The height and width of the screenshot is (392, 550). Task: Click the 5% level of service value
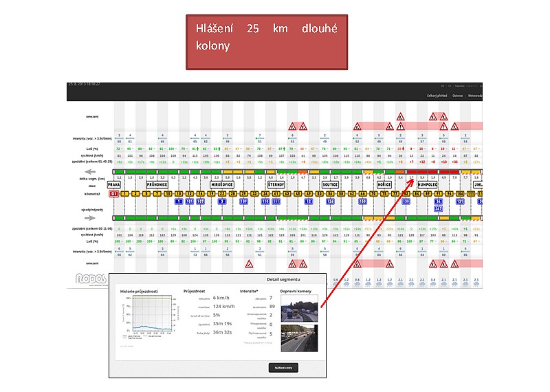(x=217, y=315)
